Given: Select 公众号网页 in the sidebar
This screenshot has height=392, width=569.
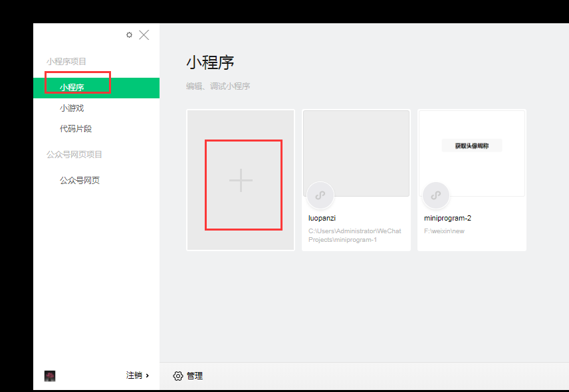Looking at the screenshot, I should pos(80,180).
